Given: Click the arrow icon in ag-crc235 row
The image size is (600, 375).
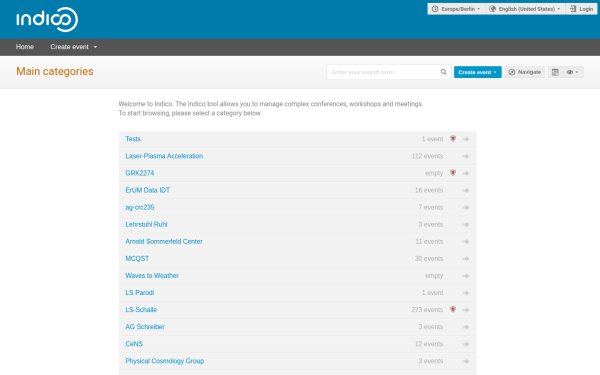Looking at the screenshot, I should point(466,207).
